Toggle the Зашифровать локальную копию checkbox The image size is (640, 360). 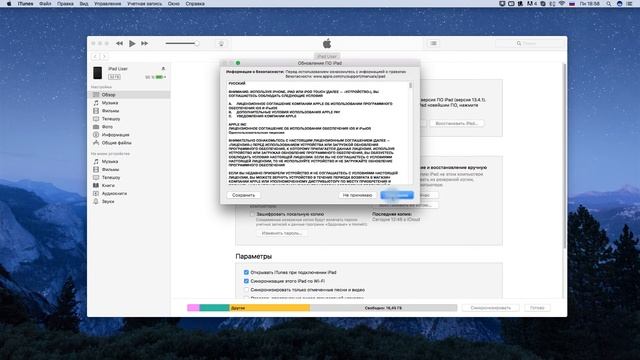[252, 214]
